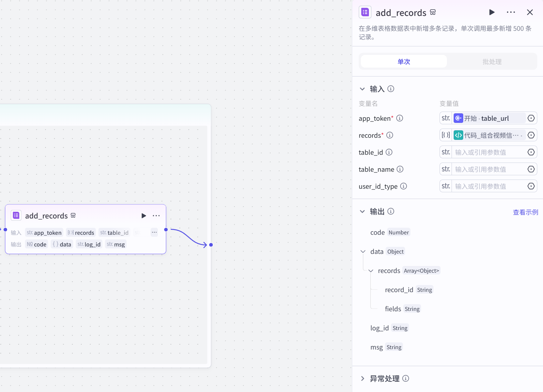543x392 pixels.
Task: Click the add_records node icon on canvas
Action: pos(16,215)
